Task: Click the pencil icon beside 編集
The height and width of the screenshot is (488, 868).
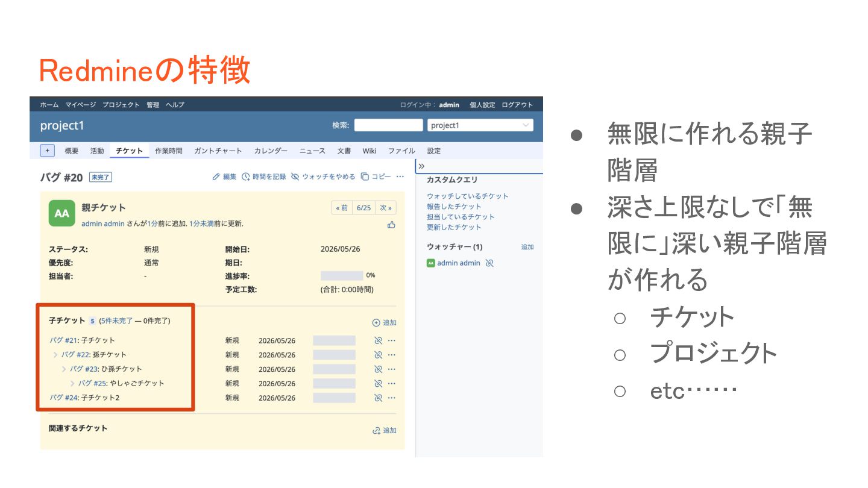Action: pyautogui.click(x=216, y=177)
